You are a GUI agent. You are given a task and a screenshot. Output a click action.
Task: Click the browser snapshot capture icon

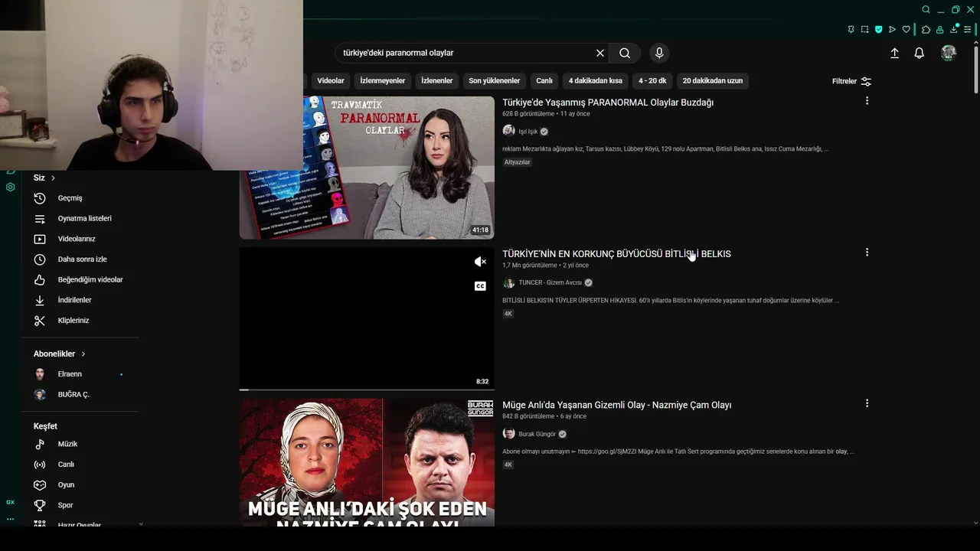[x=864, y=29]
